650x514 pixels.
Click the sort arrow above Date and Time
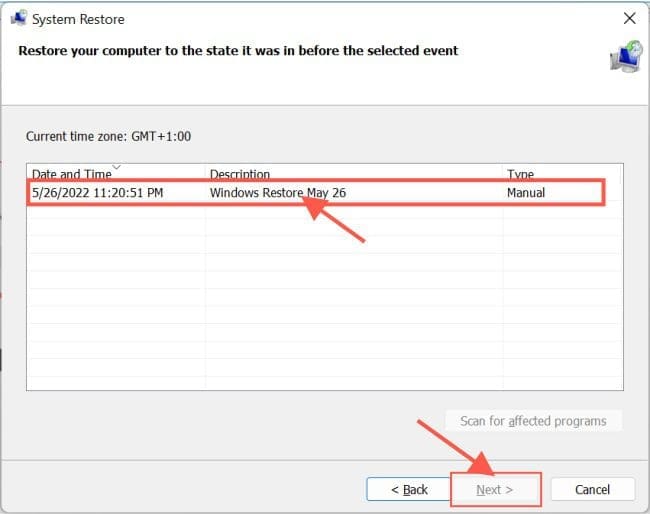[x=116, y=167]
